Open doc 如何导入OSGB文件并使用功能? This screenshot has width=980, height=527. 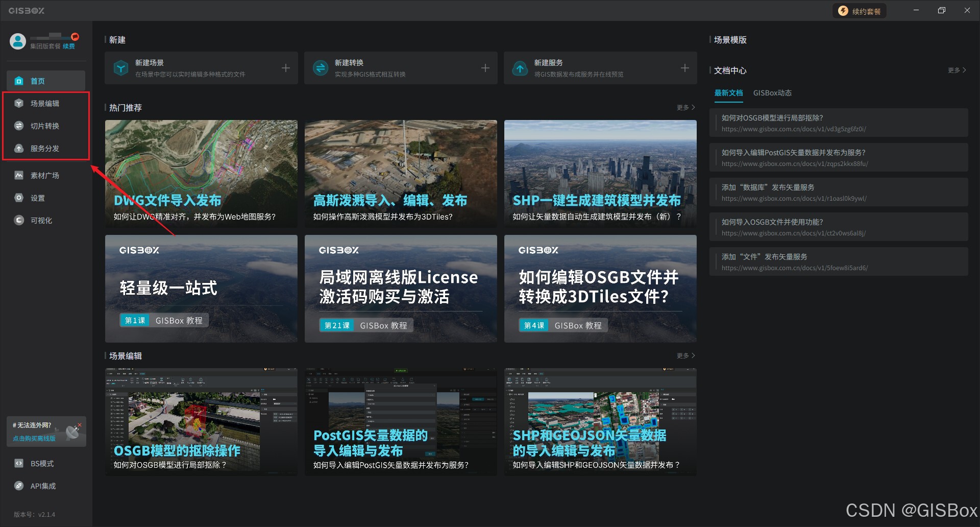839,227
